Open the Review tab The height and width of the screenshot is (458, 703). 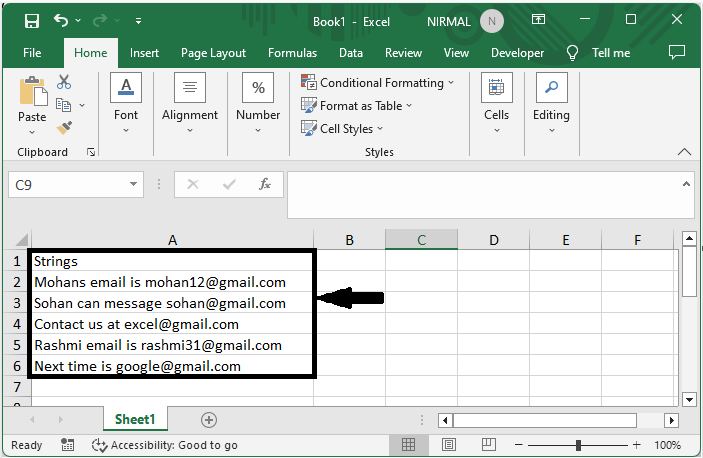click(x=403, y=53)
